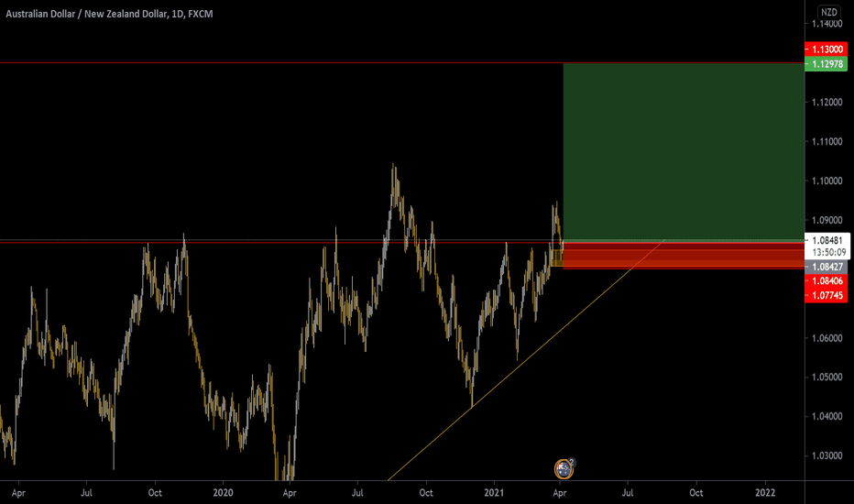Click the 1.03000 price axis label
The image size is (854, 504).
(x=827, y=455)
